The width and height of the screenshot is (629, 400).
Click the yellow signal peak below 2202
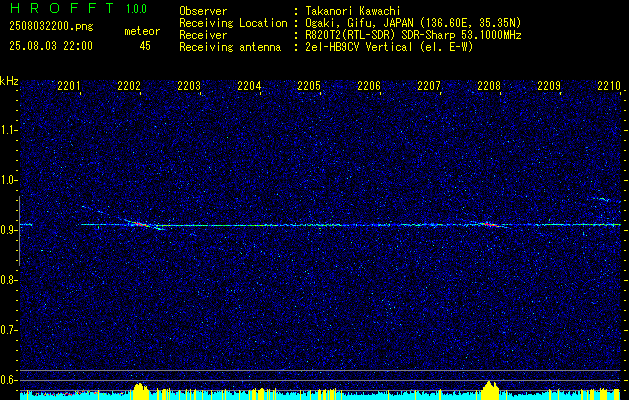(140, 391)
